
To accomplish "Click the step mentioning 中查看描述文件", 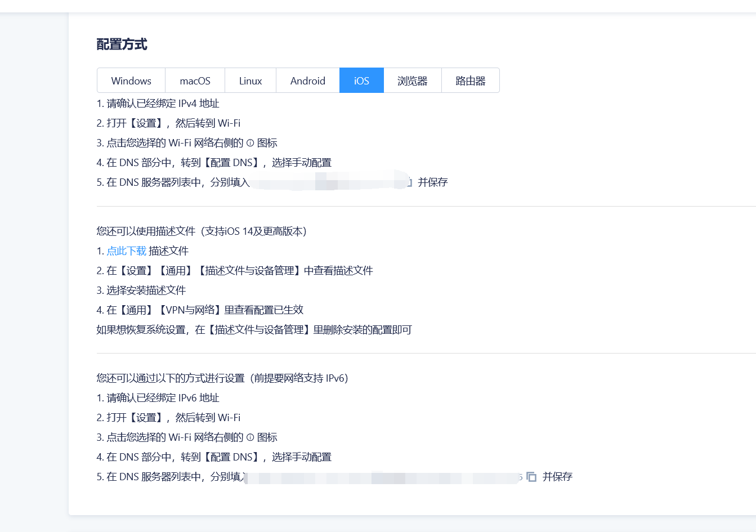I will click(x=235, y=271).
